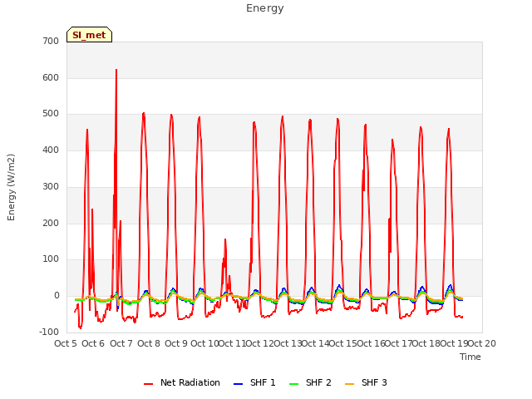
Task: Click the -100 y-axis tick label
Action: [49, 332]
